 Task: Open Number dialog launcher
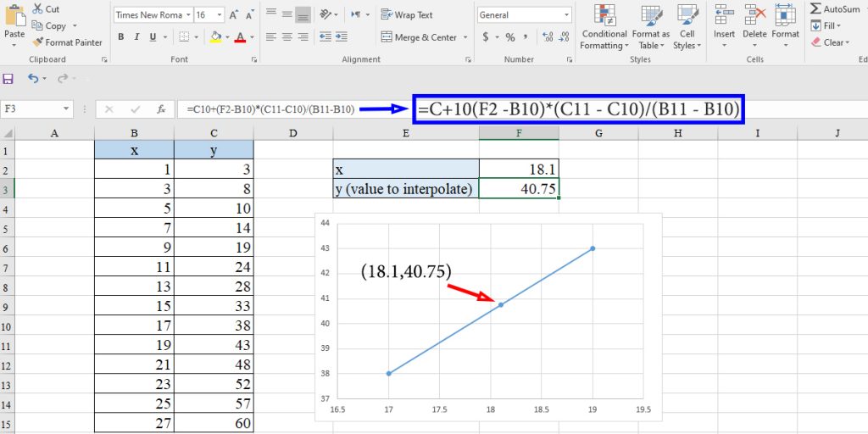click(x=570, y=59)
